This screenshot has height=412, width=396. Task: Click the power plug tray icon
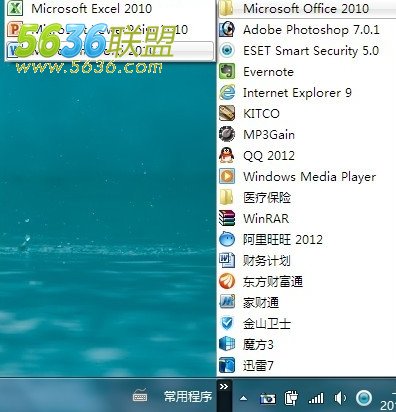click(291, 398)
